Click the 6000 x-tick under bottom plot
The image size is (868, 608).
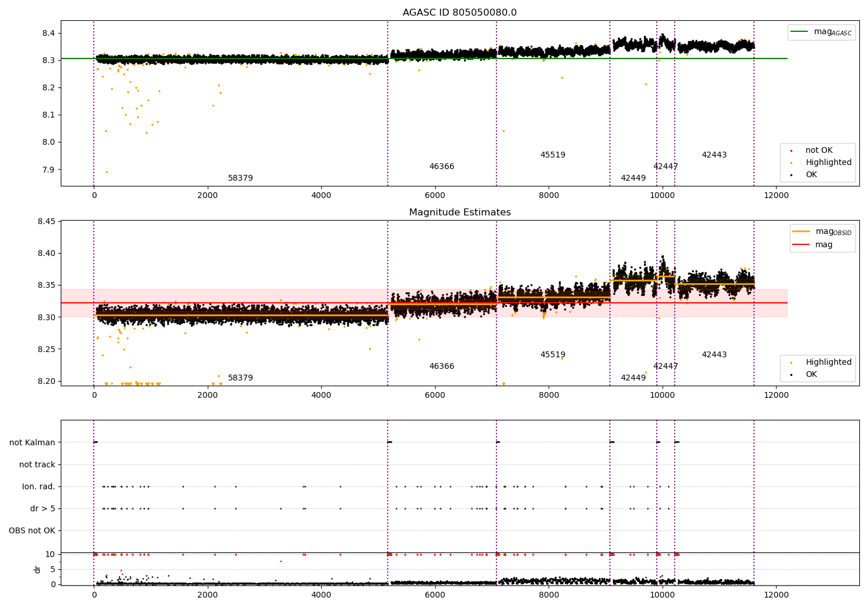[435, 595]
